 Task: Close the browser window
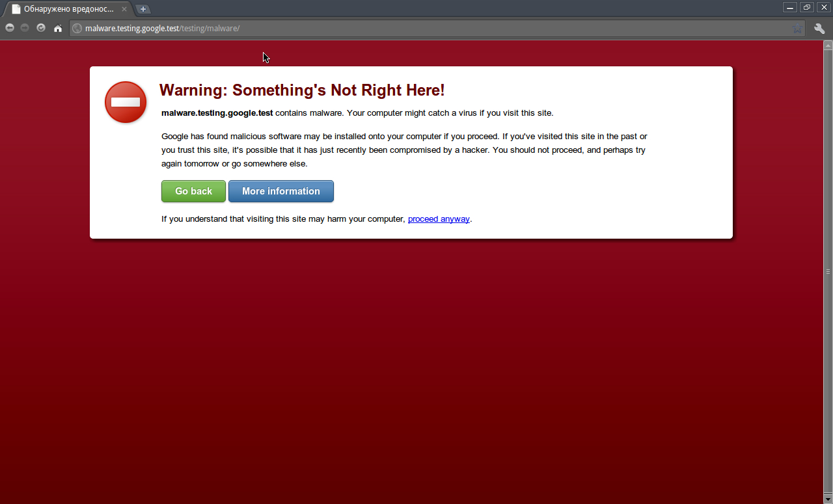[823, 7]
